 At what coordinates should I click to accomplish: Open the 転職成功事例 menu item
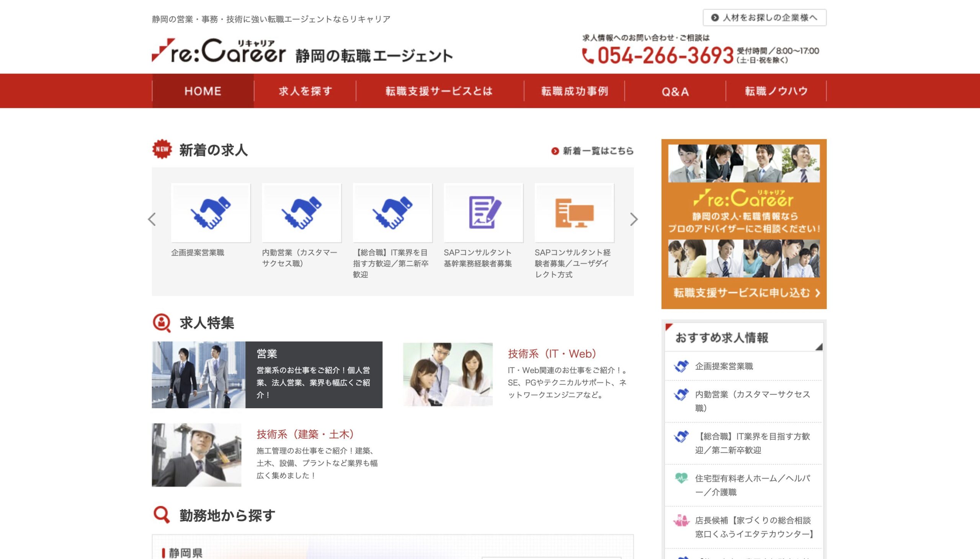point(575,91)
